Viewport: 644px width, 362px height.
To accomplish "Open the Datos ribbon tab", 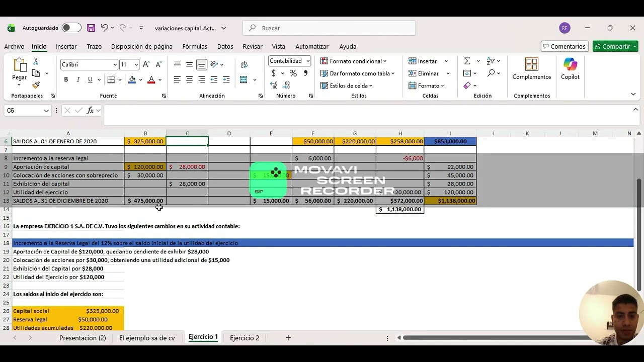I will [x=225, y=46].
